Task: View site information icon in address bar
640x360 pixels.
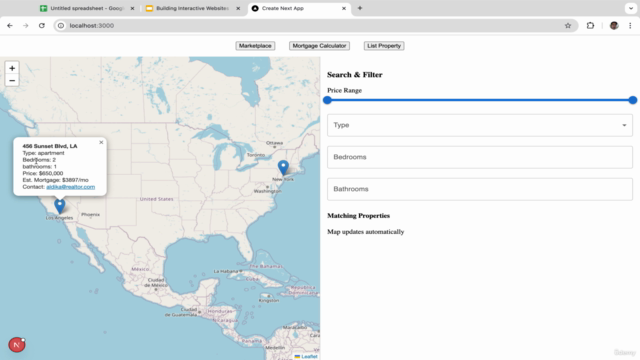Action: pos(61,25)
